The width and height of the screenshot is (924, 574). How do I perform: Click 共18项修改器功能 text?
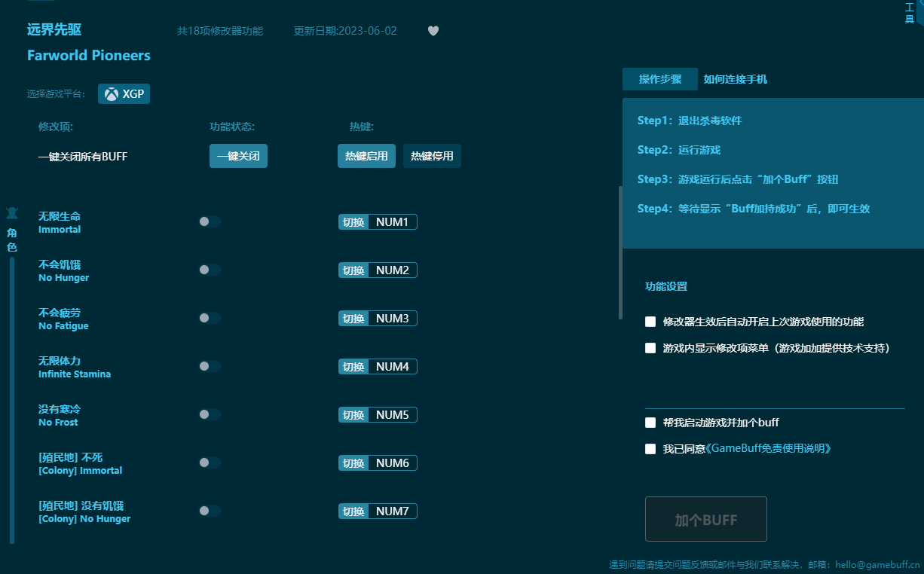(220, 31)
